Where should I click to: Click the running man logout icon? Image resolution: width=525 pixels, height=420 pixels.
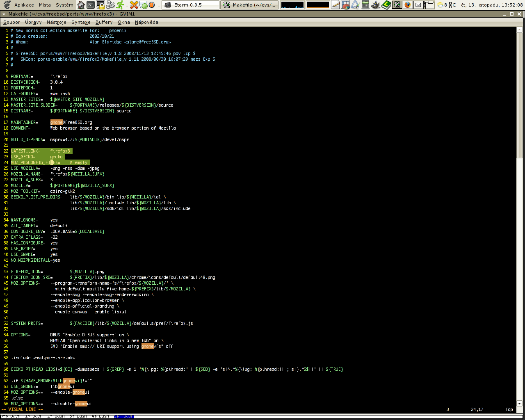[x=120, y=5]
